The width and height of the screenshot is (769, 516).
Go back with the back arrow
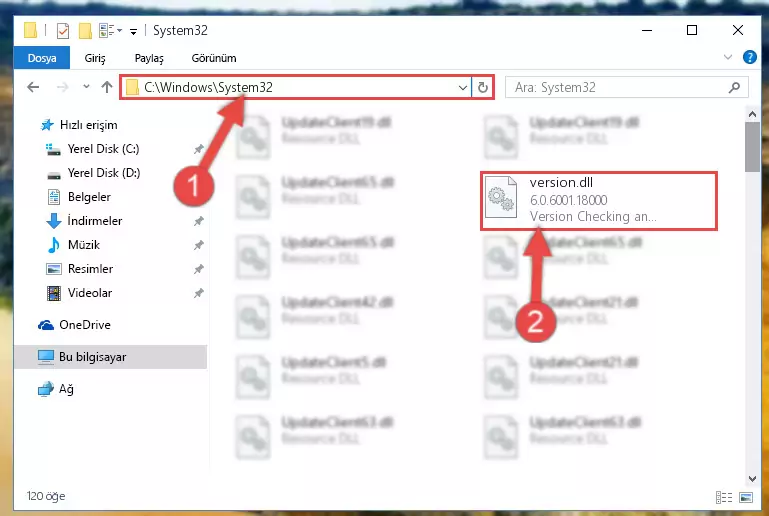point(33,87)
